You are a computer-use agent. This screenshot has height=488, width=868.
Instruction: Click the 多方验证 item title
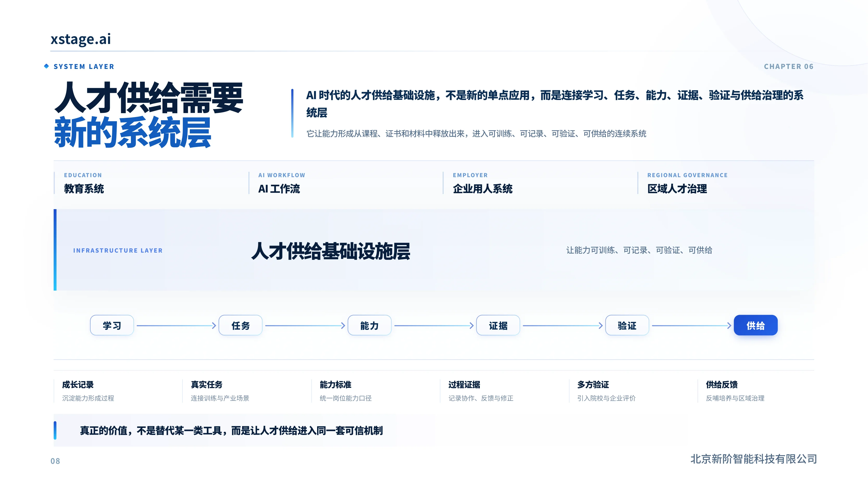pyautogui.click(x=593, y=385)
